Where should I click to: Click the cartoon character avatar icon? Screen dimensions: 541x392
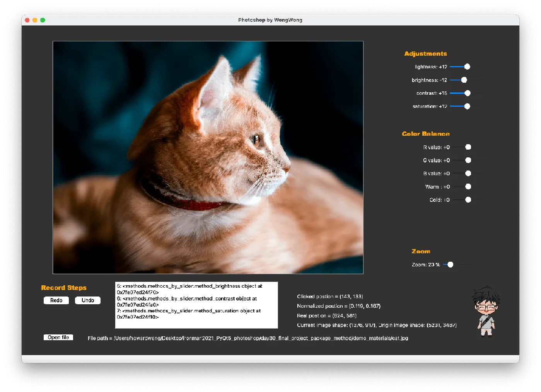[x=486, y=312]
